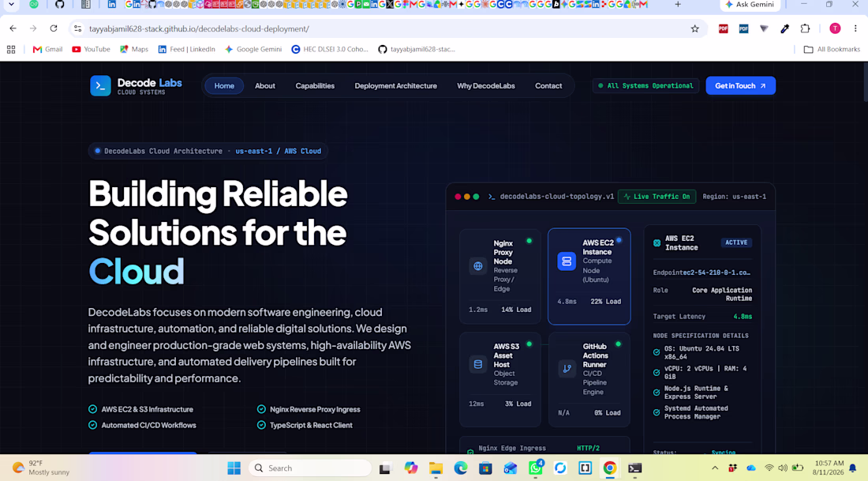Select the AWS EC2 Instance server icon
This screenshot has width=868, height=481.
[x=567, y=261]
